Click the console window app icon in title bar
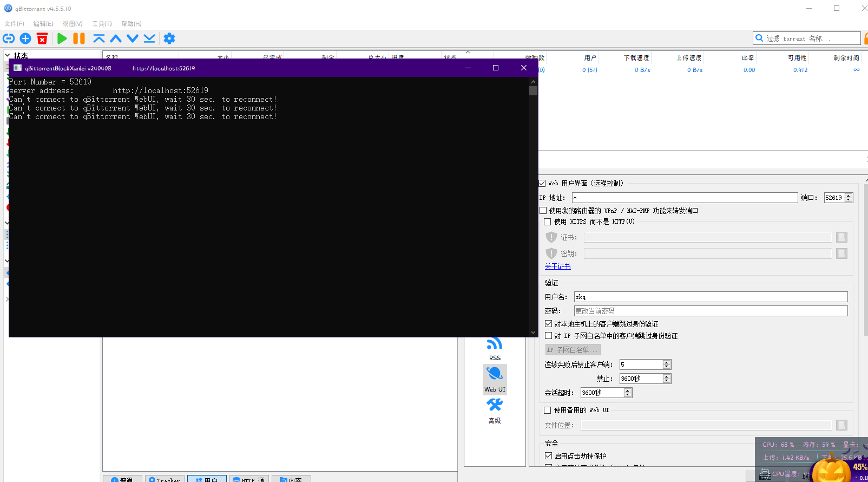The width and height of the screenshot is (868, 482). [18, 68]
